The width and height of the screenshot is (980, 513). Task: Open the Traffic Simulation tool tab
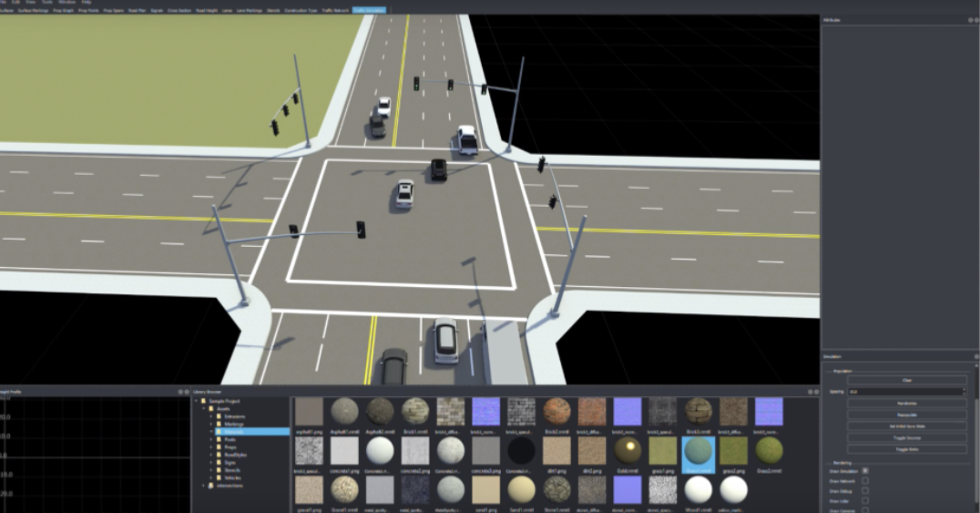point(369,11)
